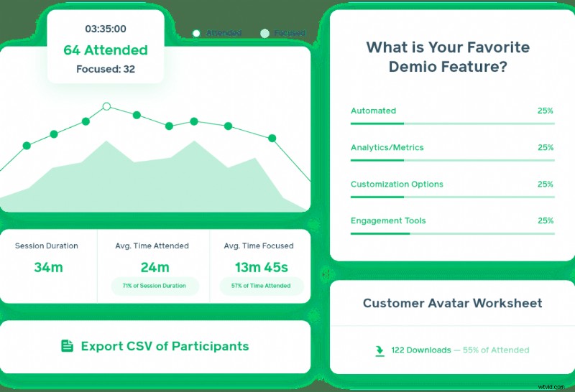The height and width of the screenshot is (392, 575).
Task: Click the Customer Avatar Worksheet title
Action: [x=453, y=303]
